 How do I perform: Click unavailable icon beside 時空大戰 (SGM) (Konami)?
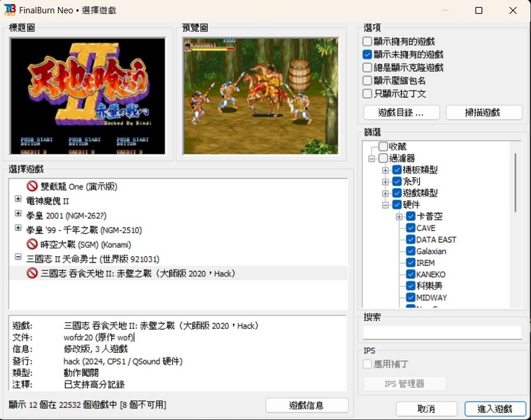[32, 244]
